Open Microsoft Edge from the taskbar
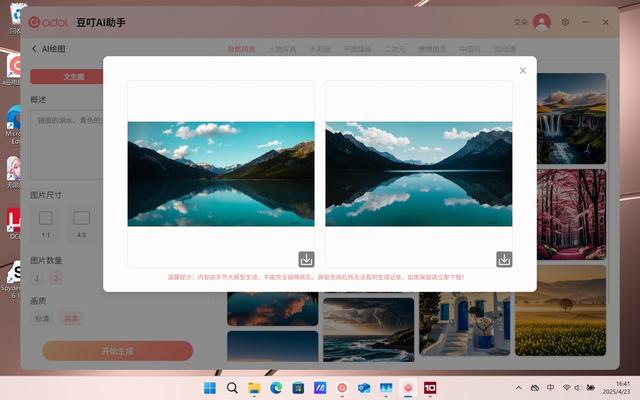 click(276, 387)
